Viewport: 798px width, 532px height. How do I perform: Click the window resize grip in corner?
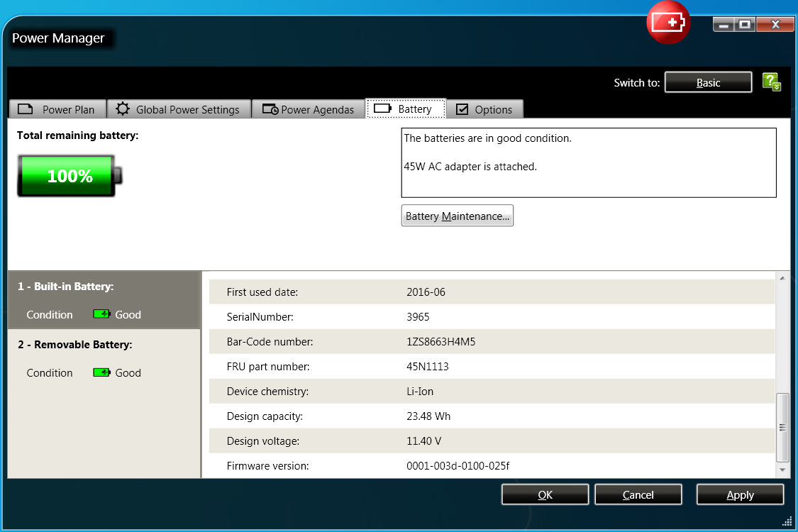pos(787,521)
